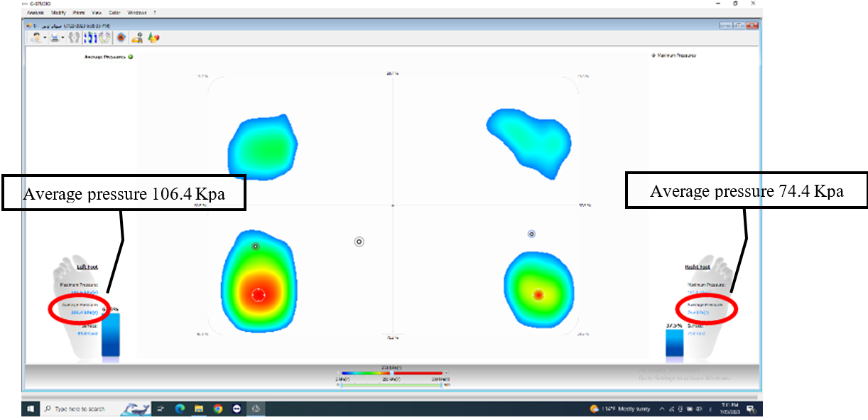The height and width of the screenshot is (420, 868).
Task: Open Task View in the taskbar
Action: click(161, 409)
